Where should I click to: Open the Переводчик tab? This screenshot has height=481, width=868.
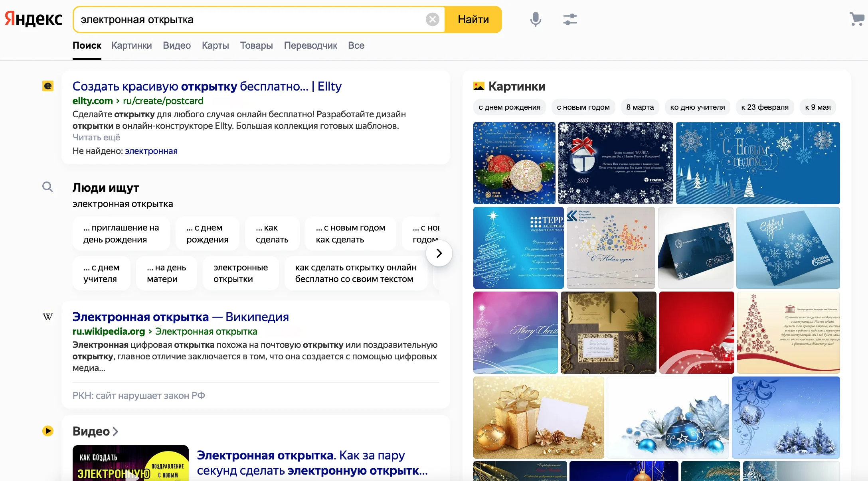coord(310,45)
